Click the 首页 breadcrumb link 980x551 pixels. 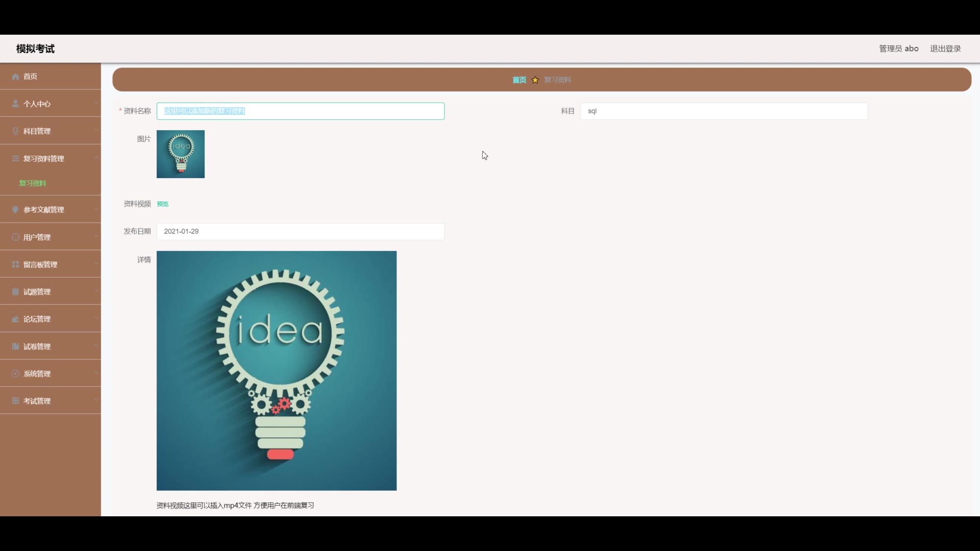519,80
